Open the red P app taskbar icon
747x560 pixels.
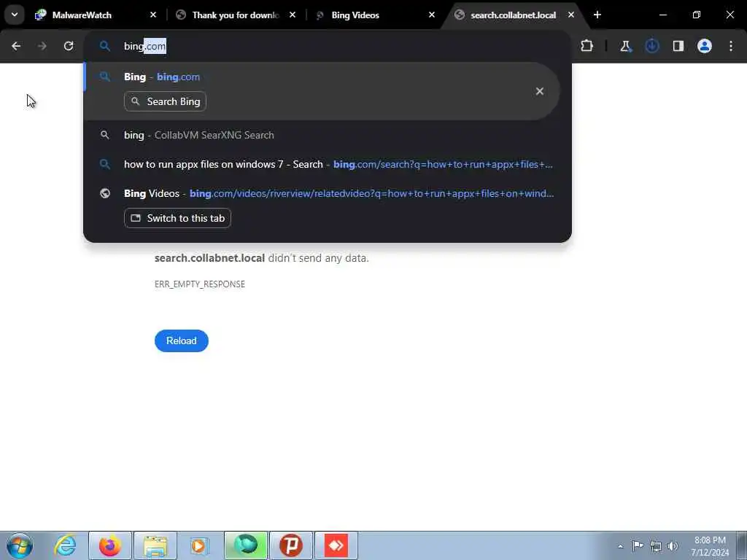tap(291, 545)
